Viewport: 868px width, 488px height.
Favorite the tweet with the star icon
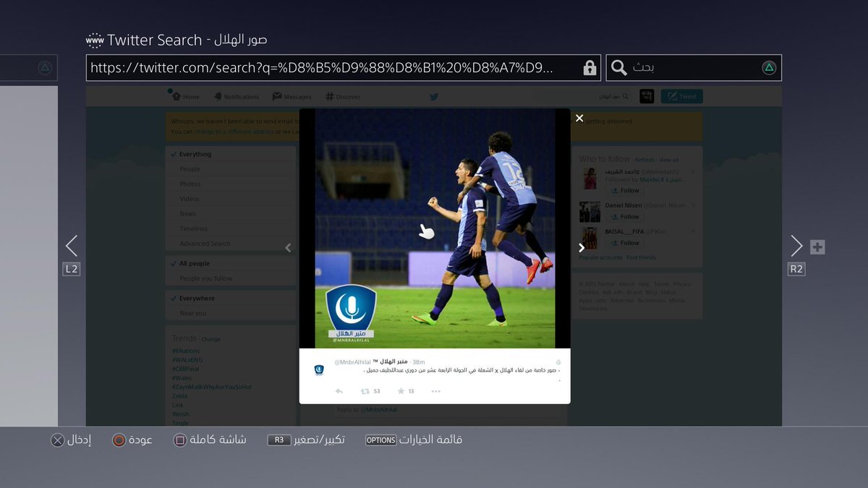click(x=401, y=391)
